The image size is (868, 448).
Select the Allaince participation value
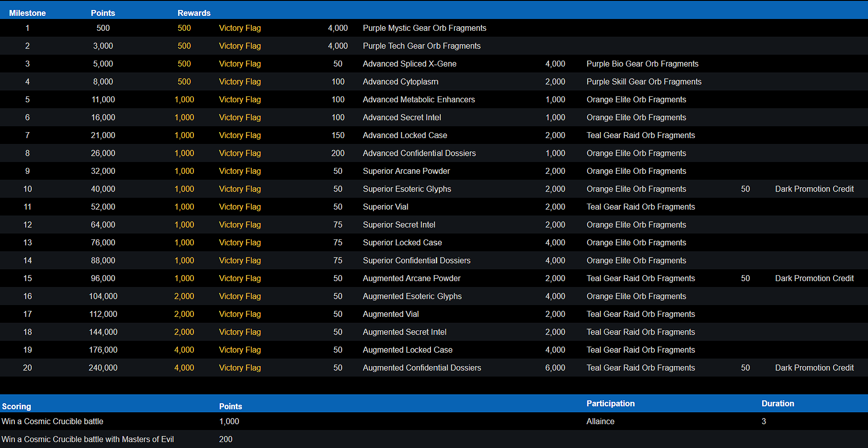[x=600, y=421]
